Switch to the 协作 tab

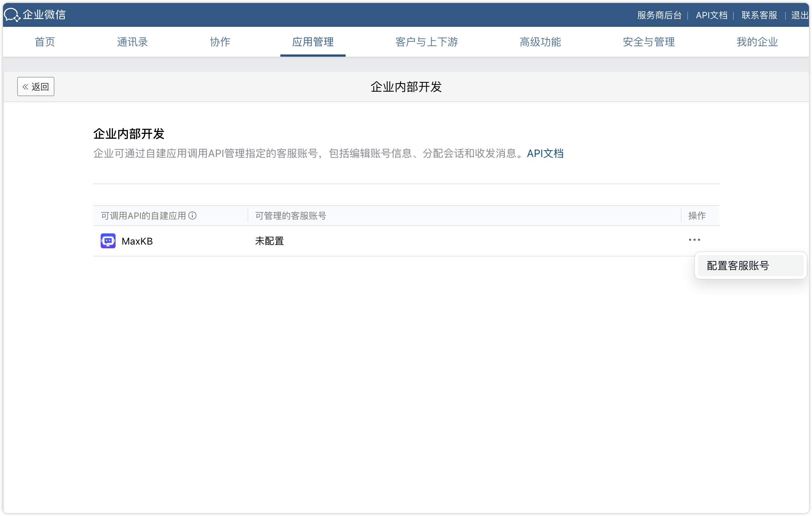pyautogui.click(x=220, y=42)
